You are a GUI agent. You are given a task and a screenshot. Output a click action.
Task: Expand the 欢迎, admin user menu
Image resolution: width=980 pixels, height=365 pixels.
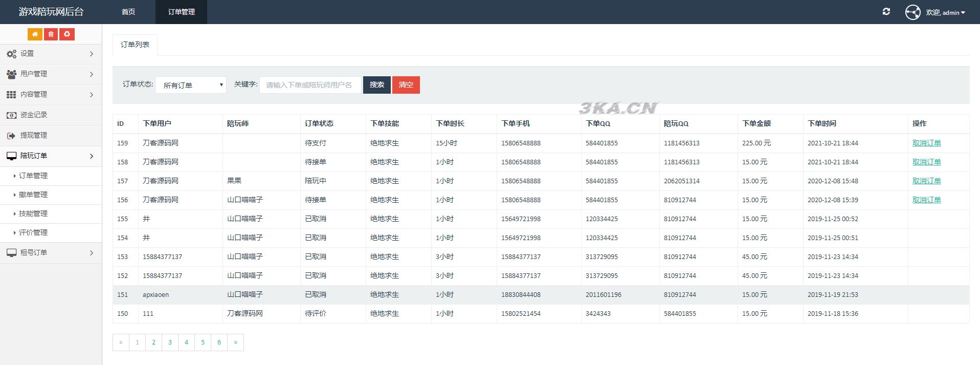click(x=945, y=12)
